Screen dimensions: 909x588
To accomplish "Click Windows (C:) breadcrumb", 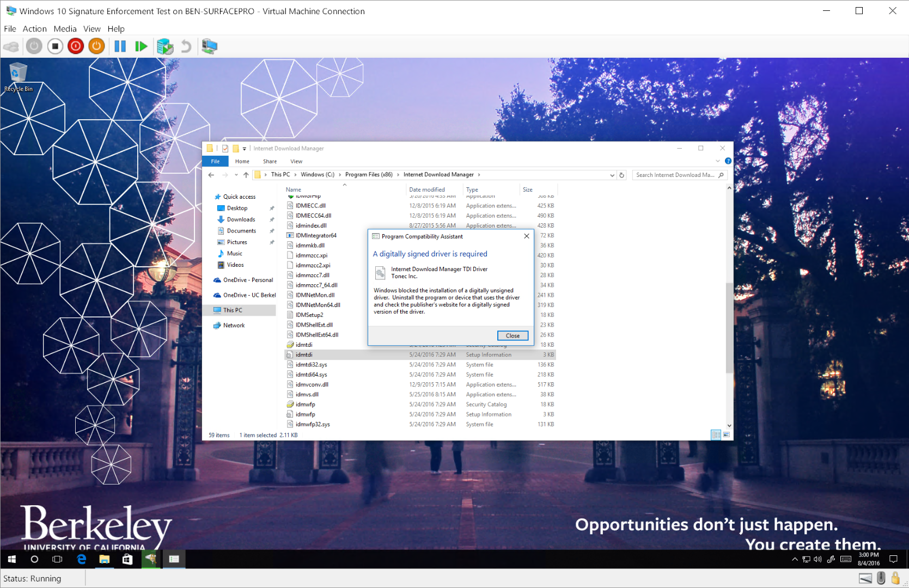I will tap(318, 175).
